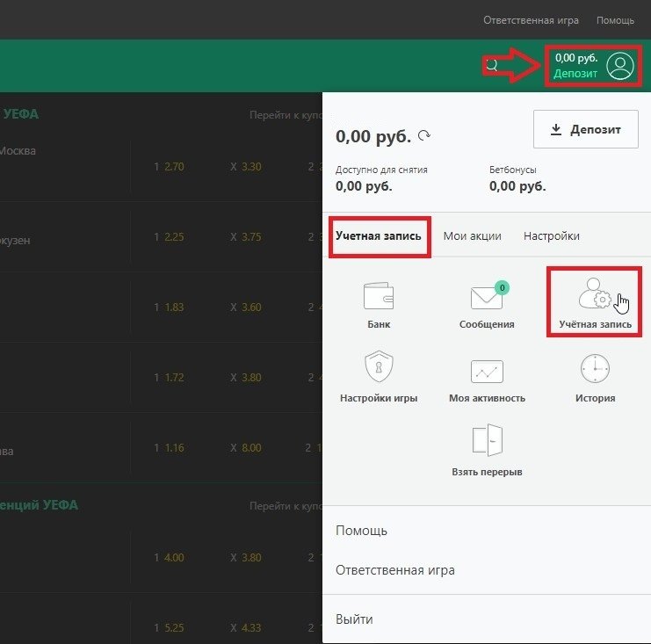
Task: Click the user profile avatar icon
Action: pyautogui.click(x=619, y=65)
